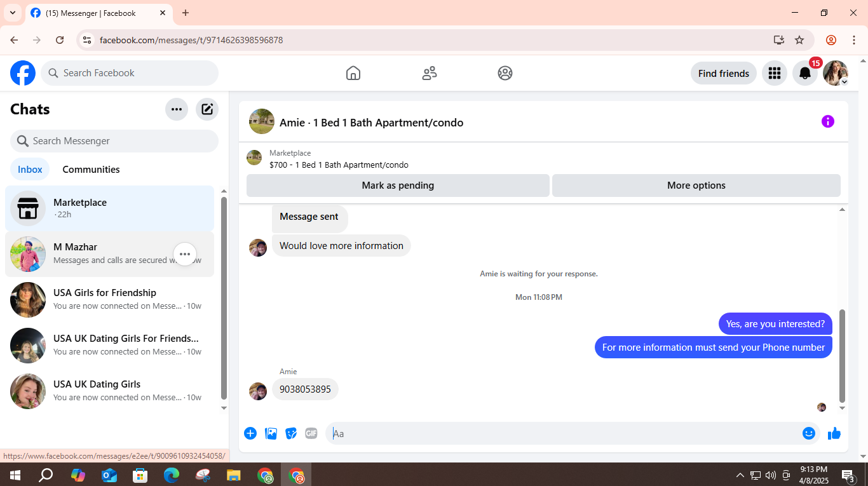The height and width of the screenshot is (486, 868).
Task: Click in the Search Messenger field
Action: coord(114,141)
